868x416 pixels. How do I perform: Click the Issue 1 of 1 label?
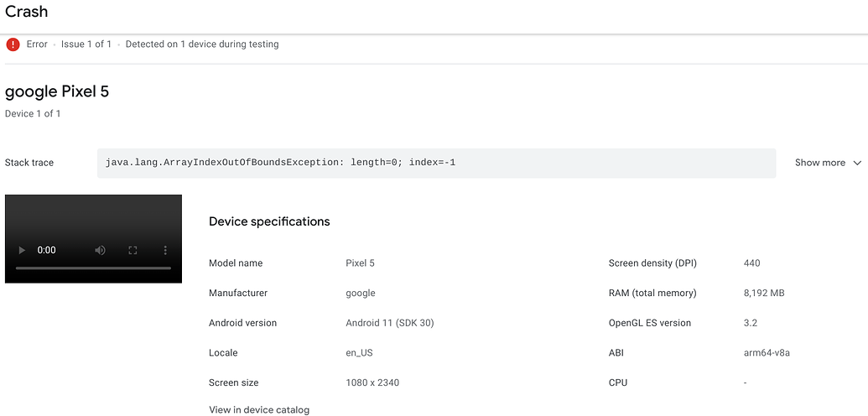pos(86,44)
